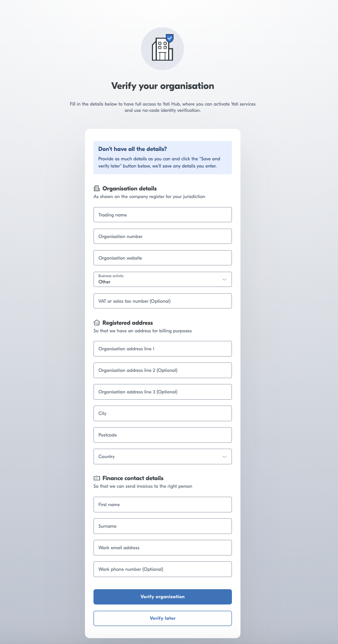Screen dimensions: 338x644
Task: Focus the Work email address field
Action: click(163, 547)
